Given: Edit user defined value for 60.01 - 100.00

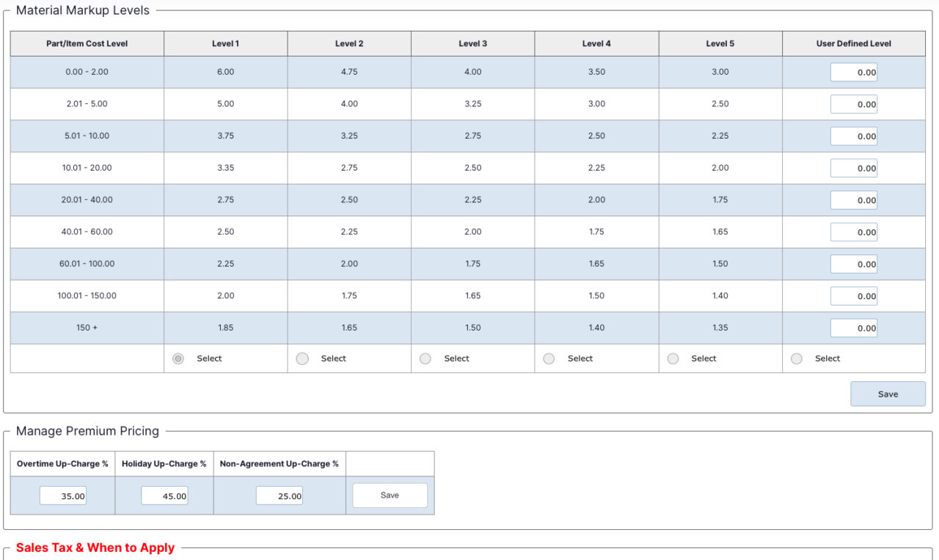Looking at the screenshot, I should (x=854, y=264).
